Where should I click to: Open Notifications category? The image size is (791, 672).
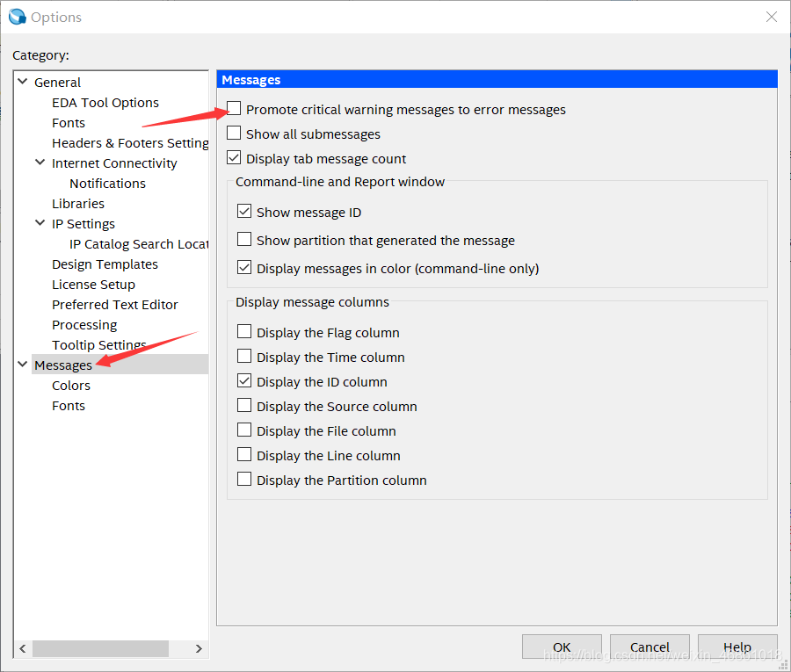click(x=107, y=184)
